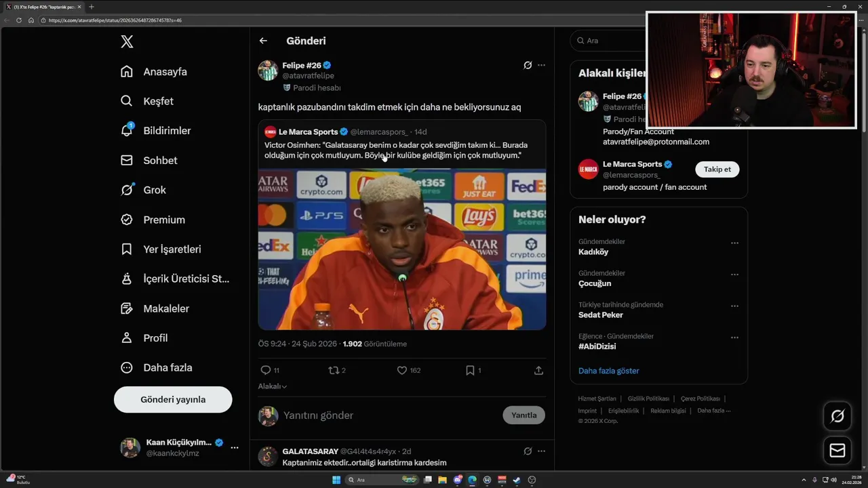This screenshot has width=868, height=488.
Task: Open Steam from the taskbar
Action: [x=517, y=480]
